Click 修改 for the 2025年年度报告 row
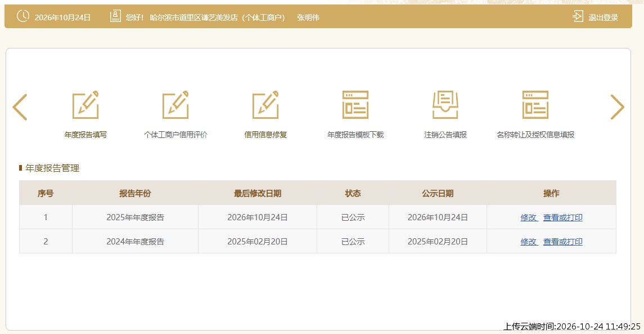644x334 pixels. point(529,217)
